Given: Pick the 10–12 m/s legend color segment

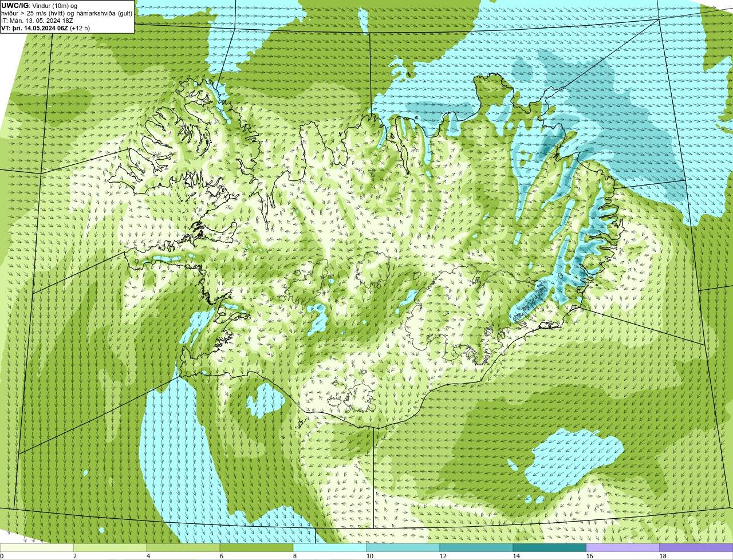Looking at the screenshot, I should (x=403, y=548).
